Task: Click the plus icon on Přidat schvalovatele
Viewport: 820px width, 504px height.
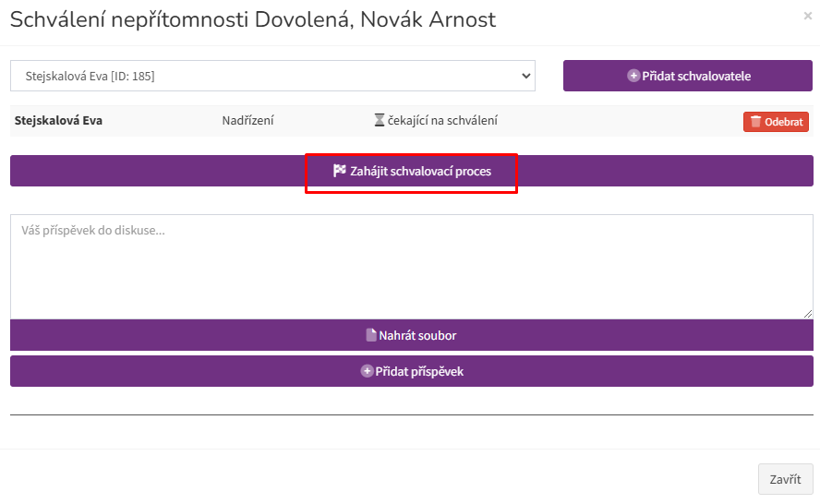Action: (633, 76)
